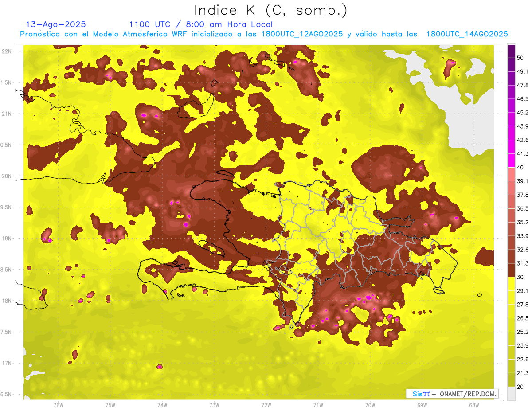Image resolution: width=532 pixels, height=411 pixels.
Task: Select the "71W" longitude label
Action: pyautogui.click(x=318, y=405)
